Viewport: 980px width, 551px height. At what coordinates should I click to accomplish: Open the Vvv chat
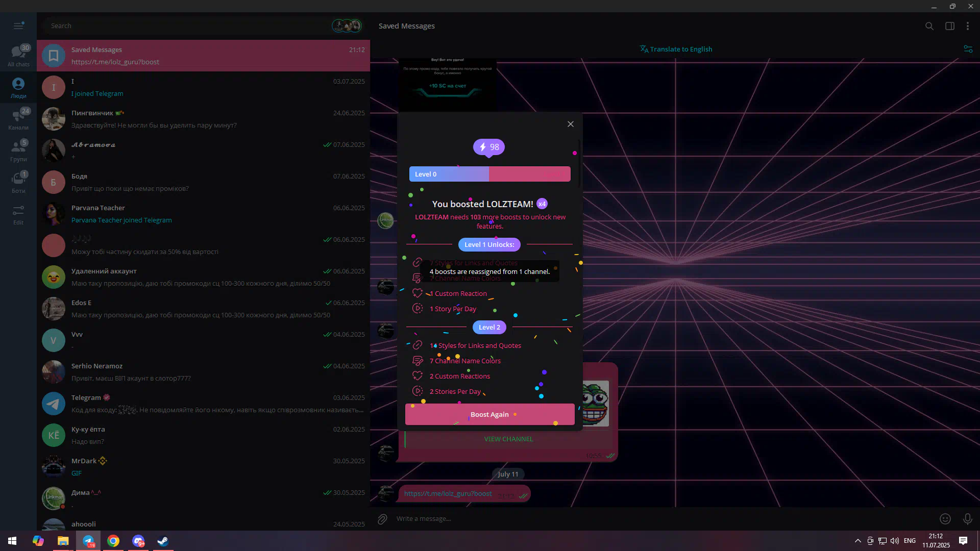(x=204, y=340)
